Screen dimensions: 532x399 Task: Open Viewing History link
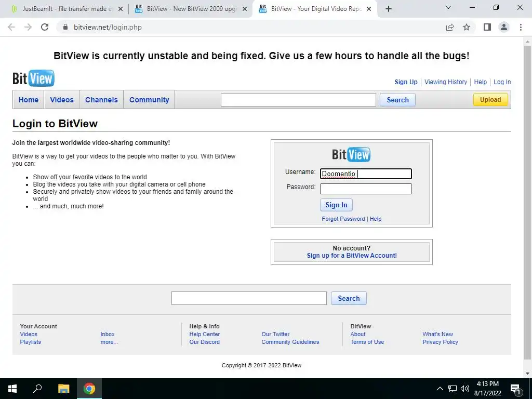(446, 82)
